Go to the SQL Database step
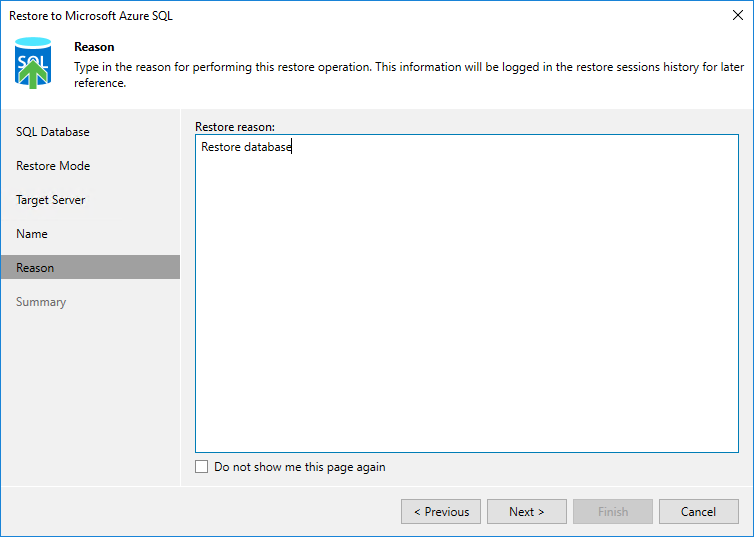The width and height of the screenshot is (754, 537). click(x=53, y=132)
